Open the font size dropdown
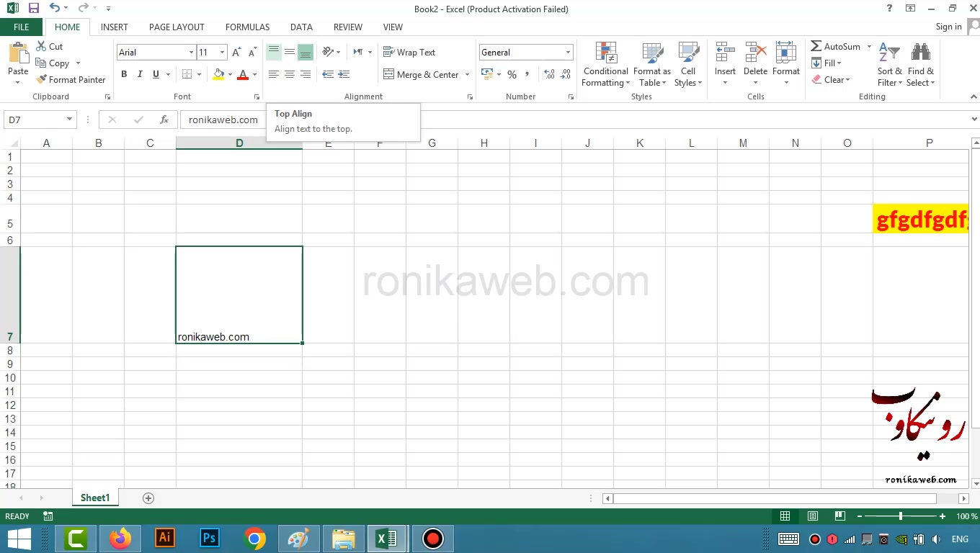The width and height of the screenshot is (980, 553). [222, 53]
